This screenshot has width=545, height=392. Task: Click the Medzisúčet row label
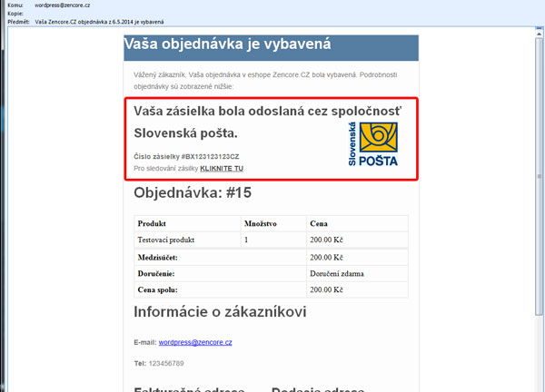157,258
